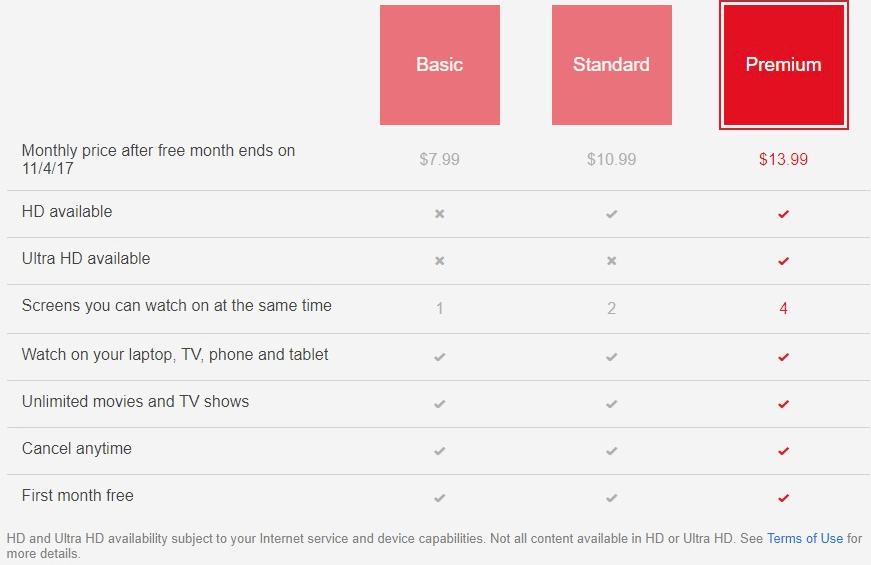Click the Basic HD available cross icon
The image size is (871, 565).
coord(440,214)
